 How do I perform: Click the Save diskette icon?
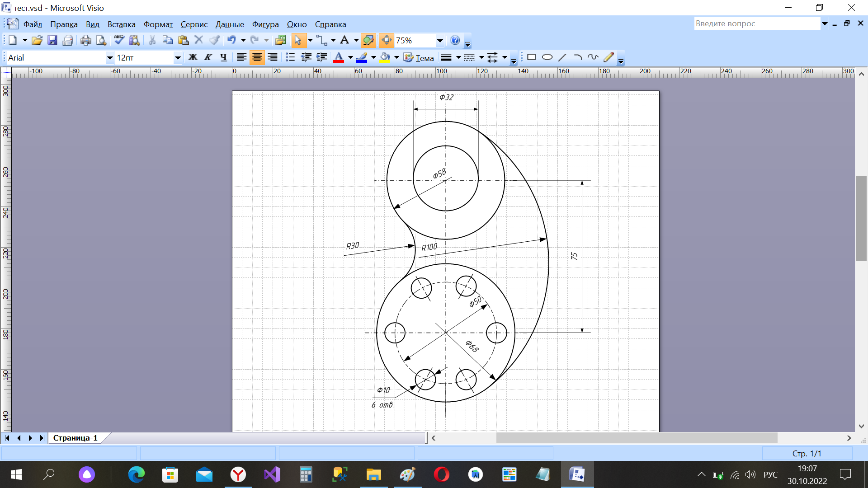[x=52, y=41]
